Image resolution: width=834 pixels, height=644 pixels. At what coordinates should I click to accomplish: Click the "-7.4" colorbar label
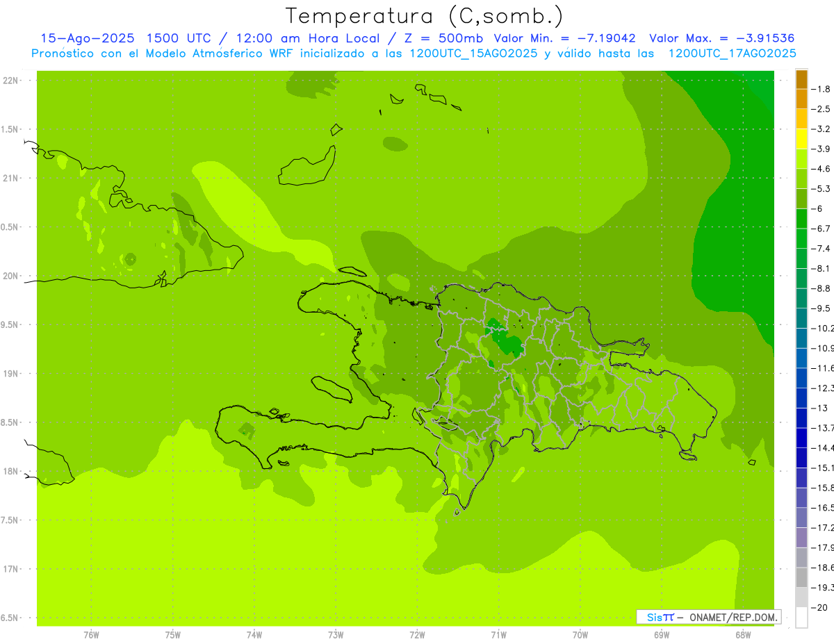coord(821,249)
